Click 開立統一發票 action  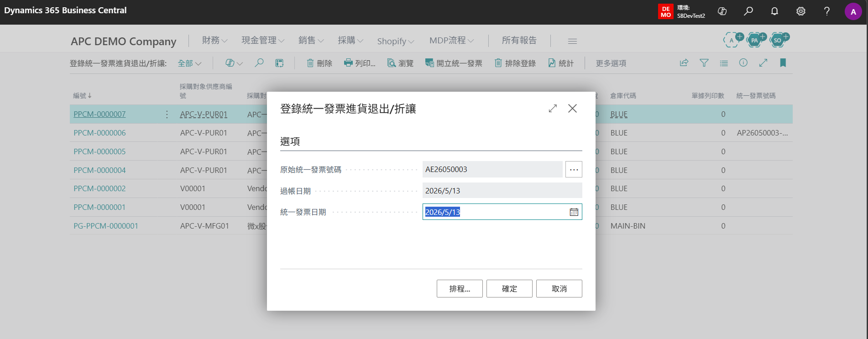tap(454, 63)
